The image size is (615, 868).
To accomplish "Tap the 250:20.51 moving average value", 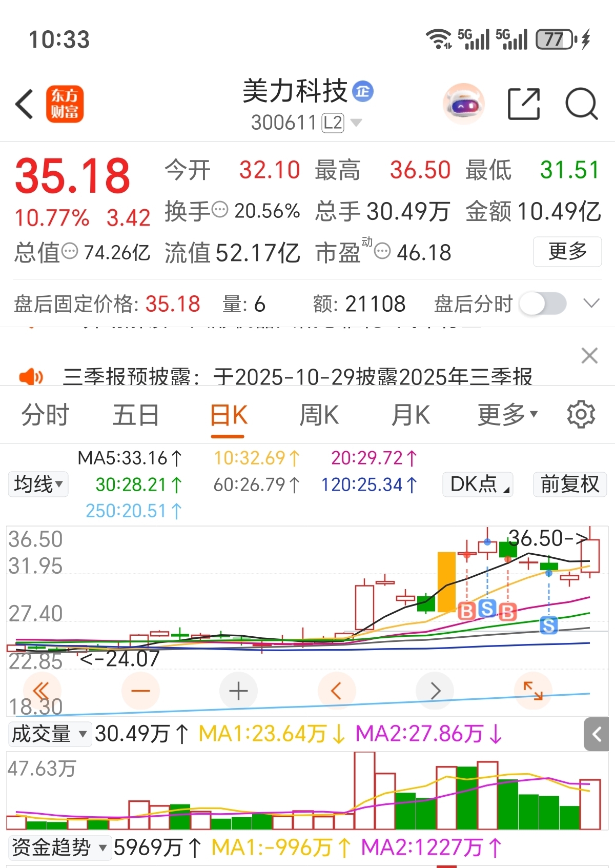I will [133, 511].
